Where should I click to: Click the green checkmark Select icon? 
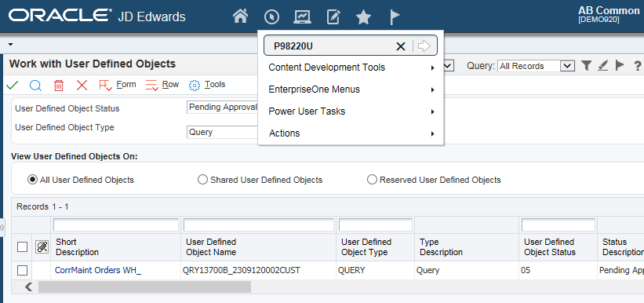click(13, 85)
